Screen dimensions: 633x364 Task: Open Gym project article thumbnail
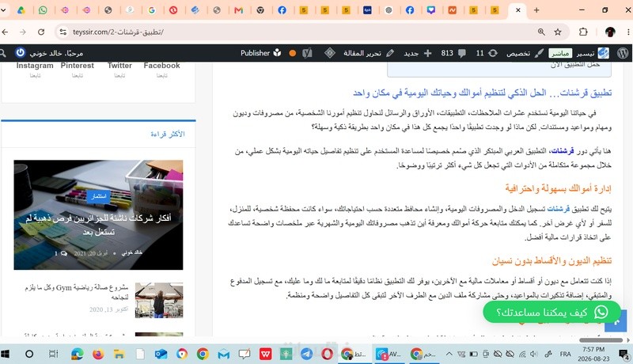(x=159, y=300)
